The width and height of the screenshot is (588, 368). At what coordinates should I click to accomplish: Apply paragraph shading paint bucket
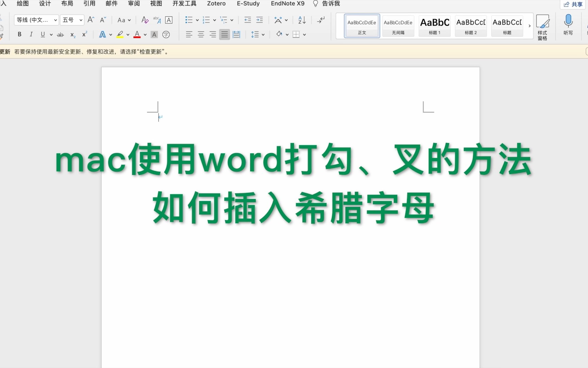(x=279, y=34)
